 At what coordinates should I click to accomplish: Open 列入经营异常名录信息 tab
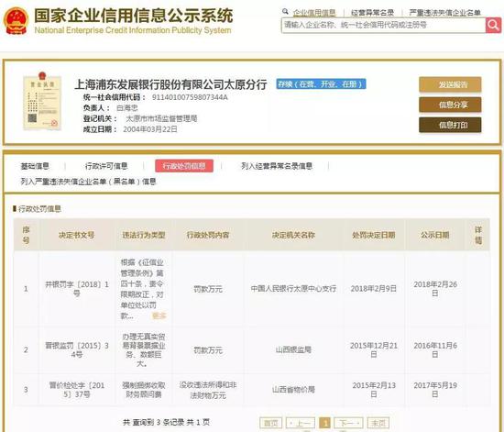point(277,166)
